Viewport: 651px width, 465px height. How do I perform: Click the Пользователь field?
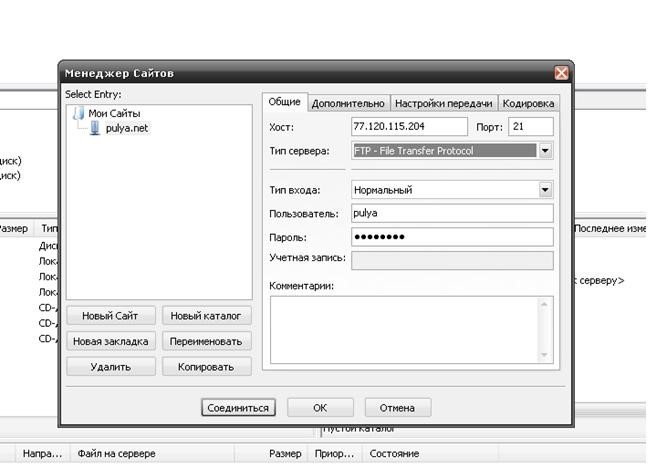tap(452, 213)
